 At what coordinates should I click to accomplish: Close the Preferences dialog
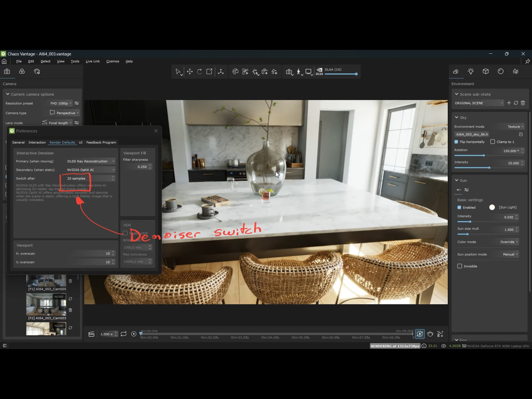156,131
